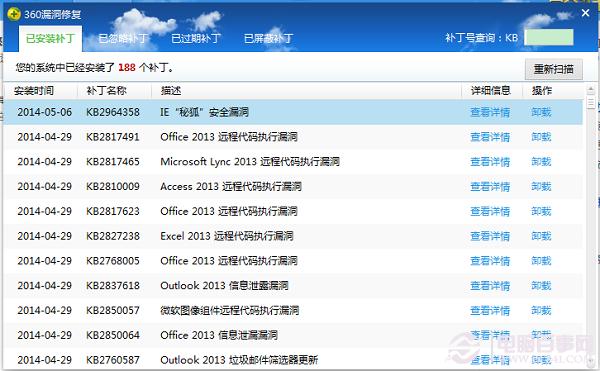
Task: Open 查看详情 for KB2817465
Action: (490, 162)
